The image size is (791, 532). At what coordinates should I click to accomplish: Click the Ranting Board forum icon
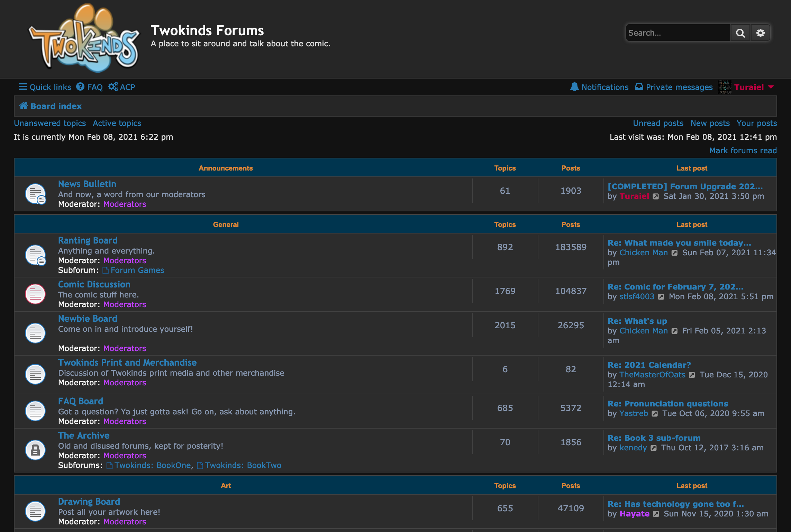(x=35, y=255)
